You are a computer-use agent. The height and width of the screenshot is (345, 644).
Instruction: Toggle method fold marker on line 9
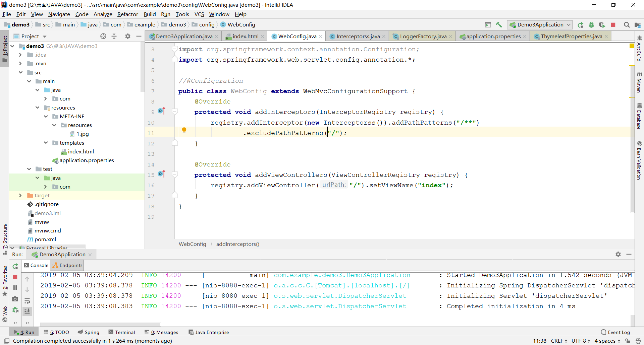(x=175, y=112)
